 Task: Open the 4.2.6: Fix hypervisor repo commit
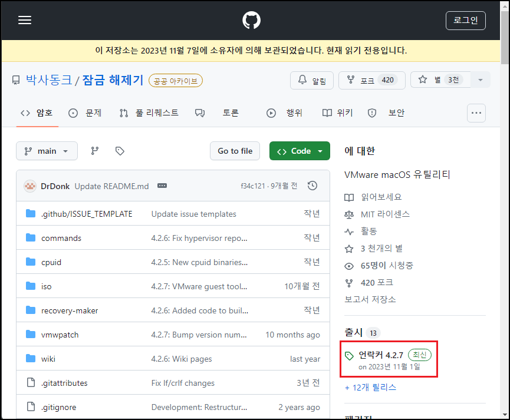[x=199, y=239]
